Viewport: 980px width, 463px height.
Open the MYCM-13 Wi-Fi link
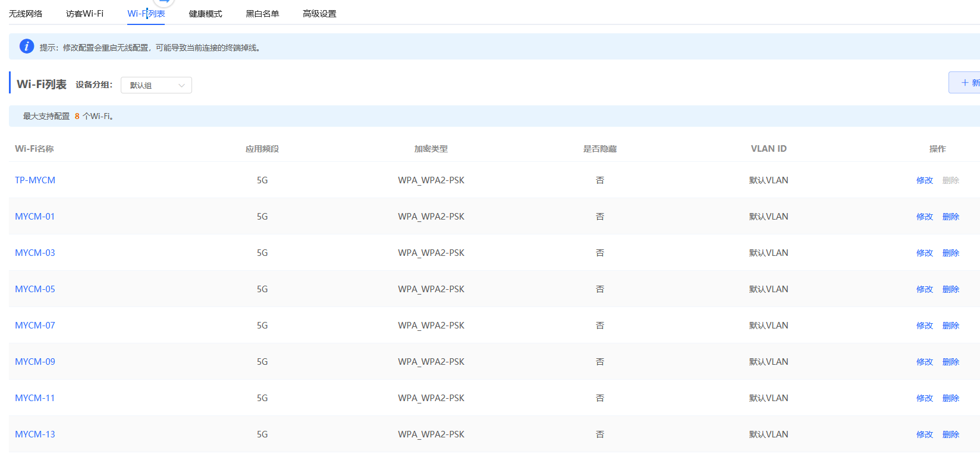pos(35,434)
